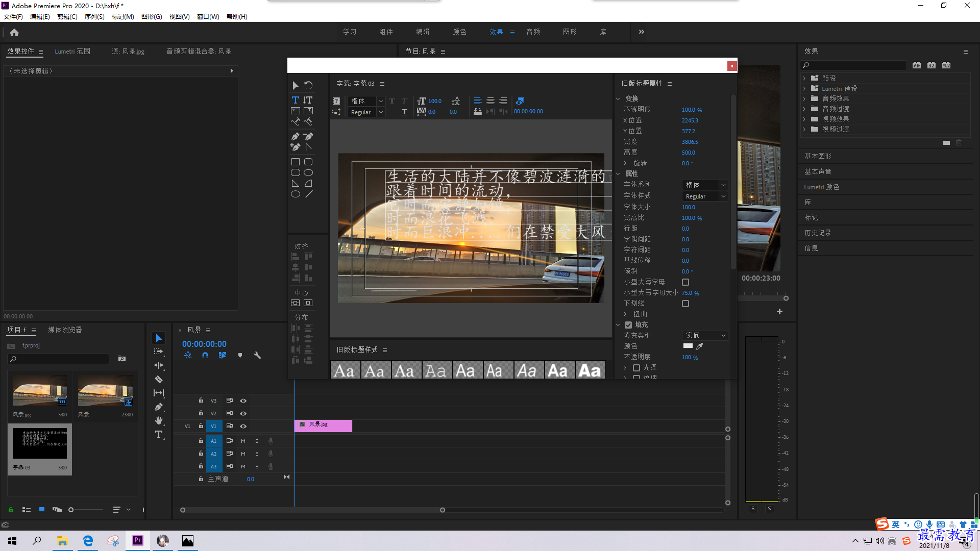The height and width of the screenshot is (551, 980).
Task: Open the 序列(S) menu
Action: [x=94, y=17]
